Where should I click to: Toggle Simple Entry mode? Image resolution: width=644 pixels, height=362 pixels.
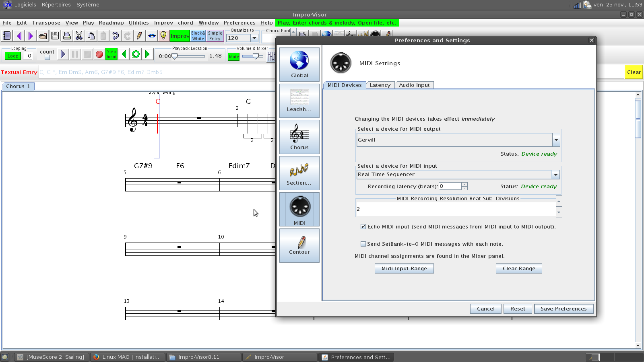[215, 36]
